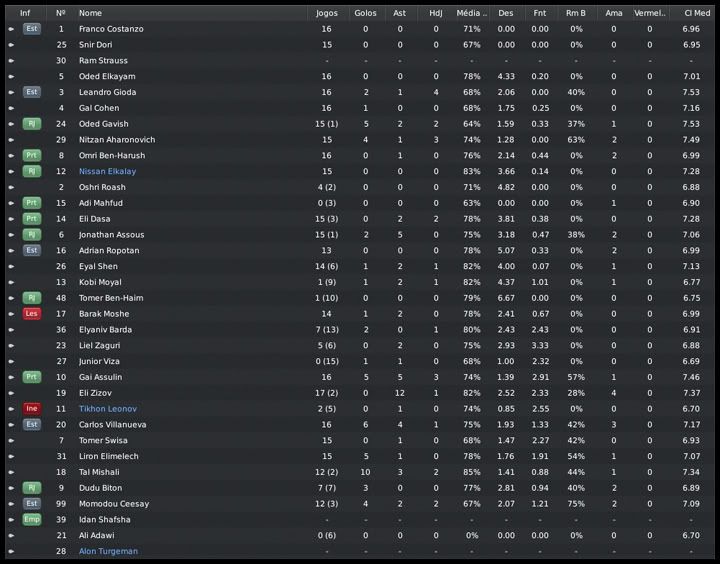Sort by the Jogos column header
The image size is (720, 564).
coord(326,13)
